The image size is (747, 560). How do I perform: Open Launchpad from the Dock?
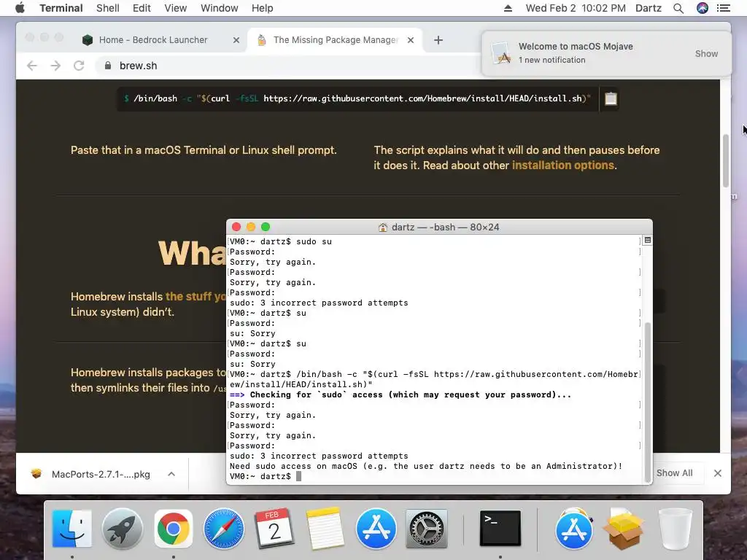click(123, 528)
